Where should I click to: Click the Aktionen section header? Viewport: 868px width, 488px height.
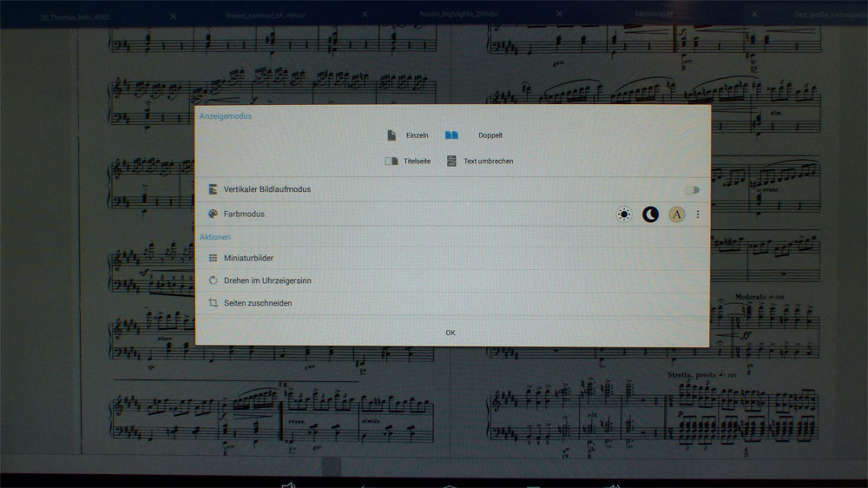(x=215, y=237)
